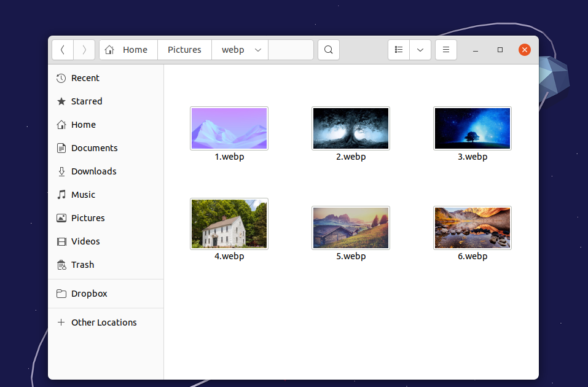The width and height of the screenshot is (588, 387).
Task: Open search with the magnifier icon
Action: (329, 50)
